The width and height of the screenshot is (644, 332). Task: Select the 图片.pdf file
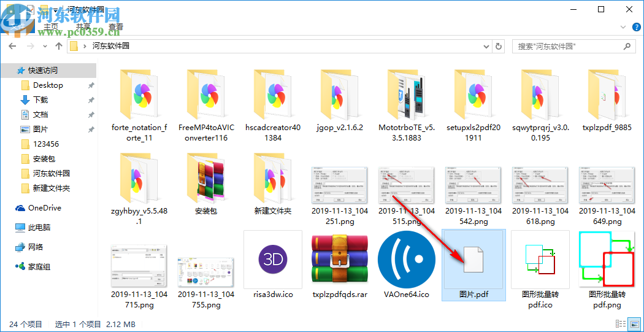click(x=473, y=265)
